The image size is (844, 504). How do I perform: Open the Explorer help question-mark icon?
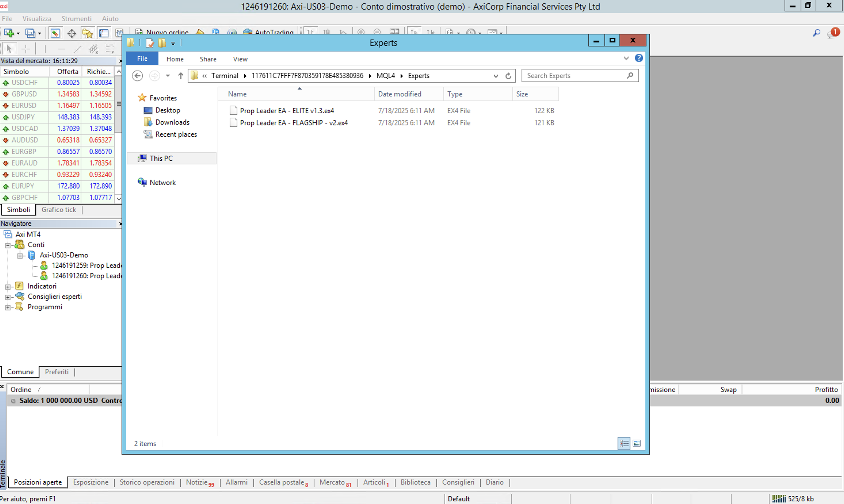(x=639, y=58)
